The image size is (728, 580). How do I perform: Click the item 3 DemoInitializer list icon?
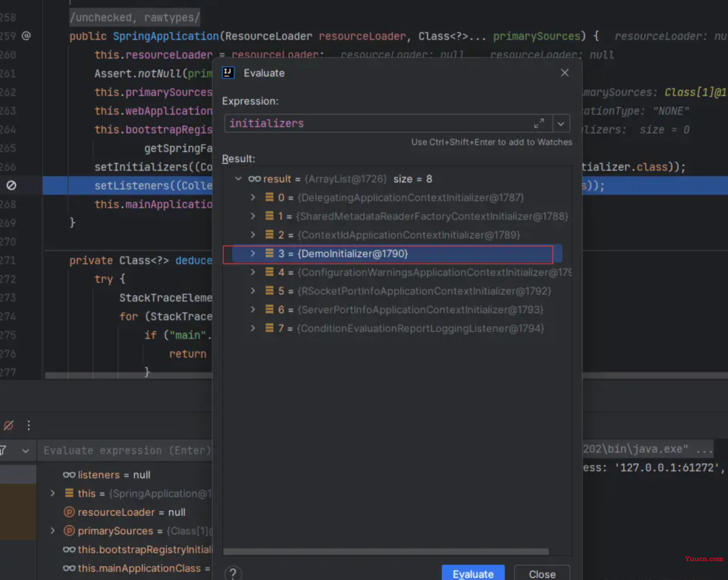pos(269,253)
